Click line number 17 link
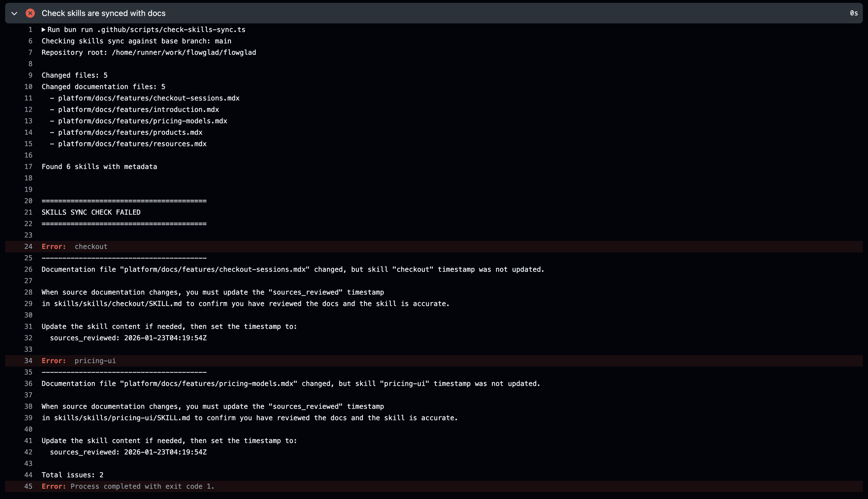This screenshot has width=868, height=499. click(29, 167)
